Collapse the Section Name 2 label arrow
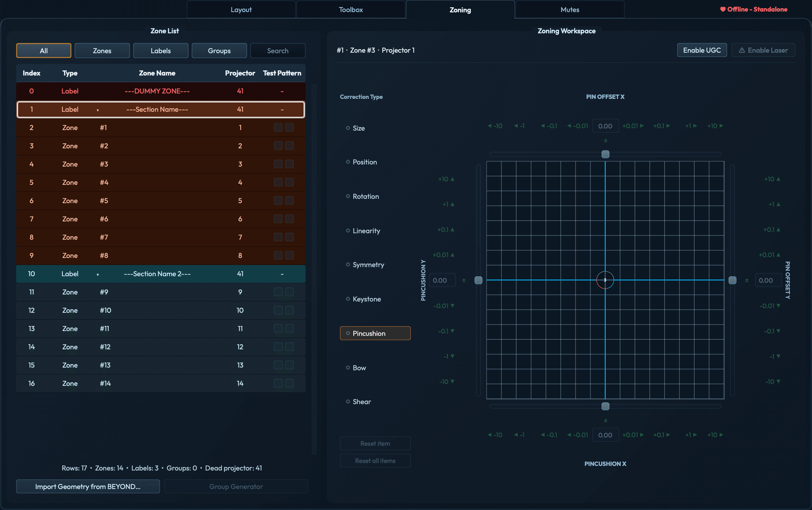 pyautogui.click(x=98, y=275)
